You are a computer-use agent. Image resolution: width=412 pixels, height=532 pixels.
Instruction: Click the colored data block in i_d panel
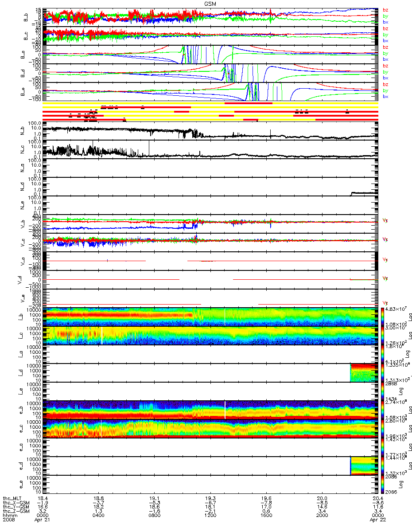tap(363, 372)
